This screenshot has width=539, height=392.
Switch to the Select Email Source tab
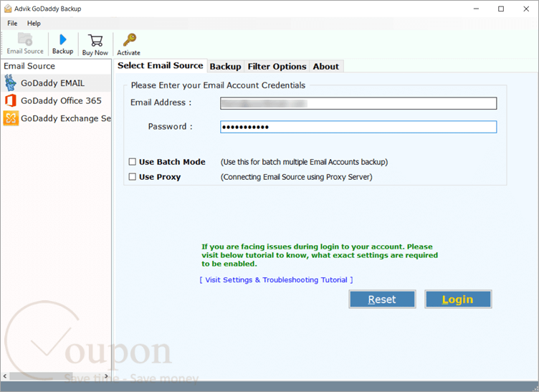160,66
